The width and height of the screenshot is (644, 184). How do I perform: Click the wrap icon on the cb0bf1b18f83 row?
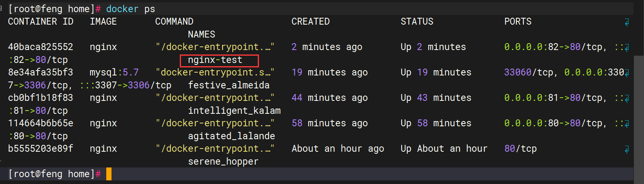(627, 99)
